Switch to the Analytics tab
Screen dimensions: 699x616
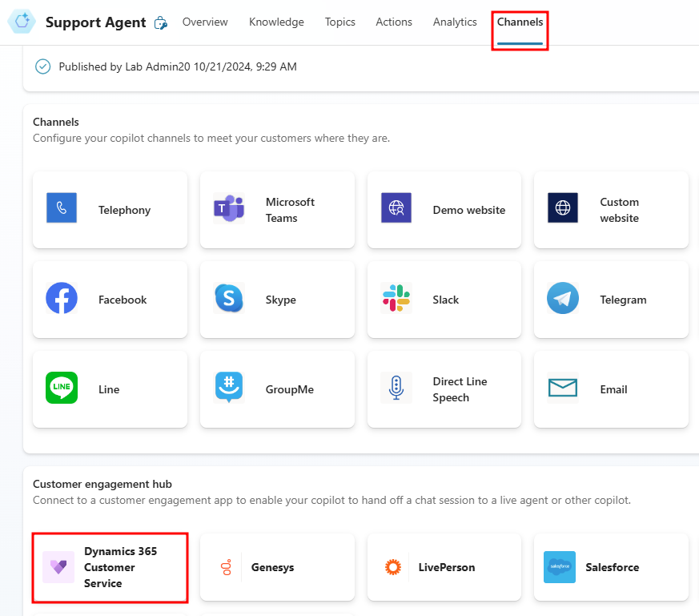click(454, 22)
